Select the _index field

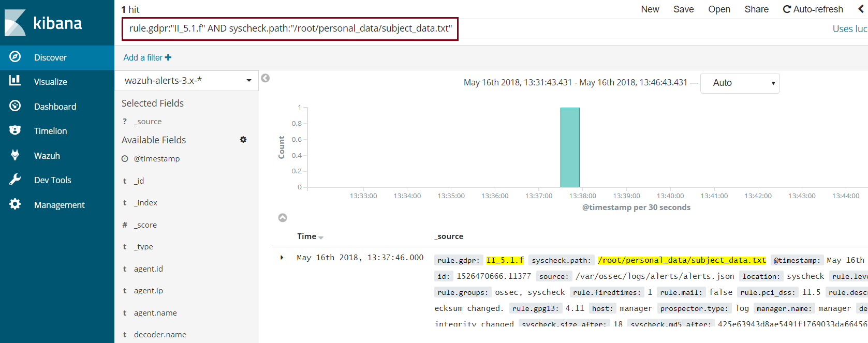point(145,203)
